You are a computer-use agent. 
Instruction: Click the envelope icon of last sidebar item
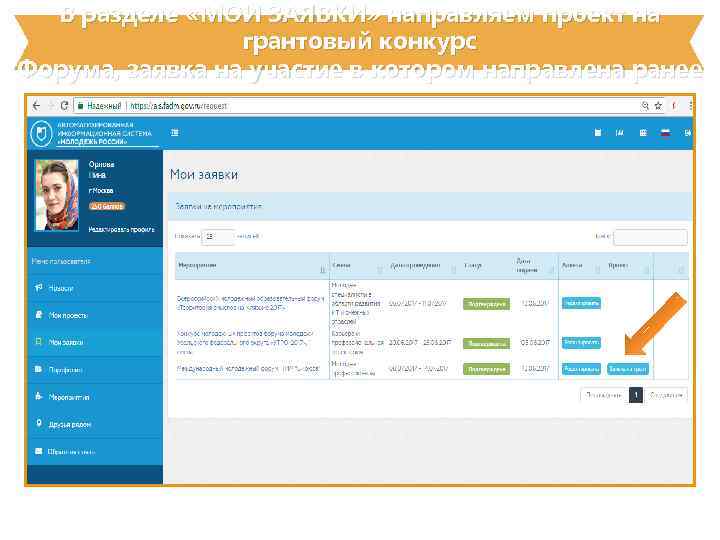point(39,451)
